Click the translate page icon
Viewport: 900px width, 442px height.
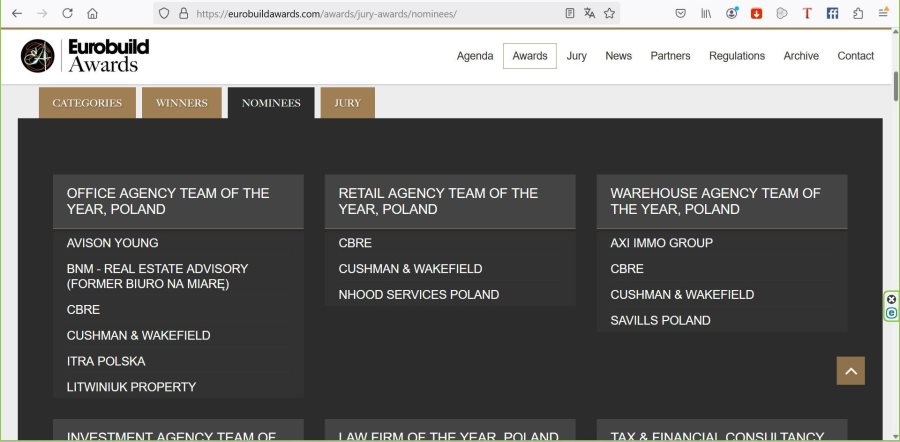coord(589,14)
